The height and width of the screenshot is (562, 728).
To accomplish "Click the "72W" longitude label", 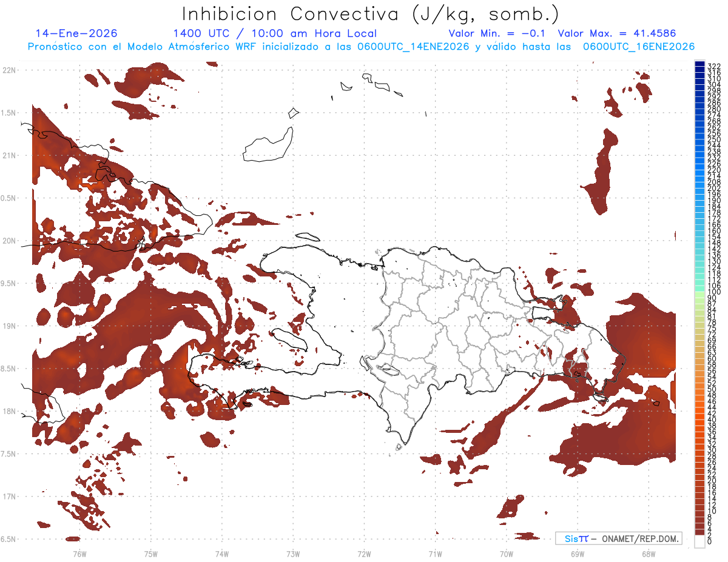I will 365,553.
